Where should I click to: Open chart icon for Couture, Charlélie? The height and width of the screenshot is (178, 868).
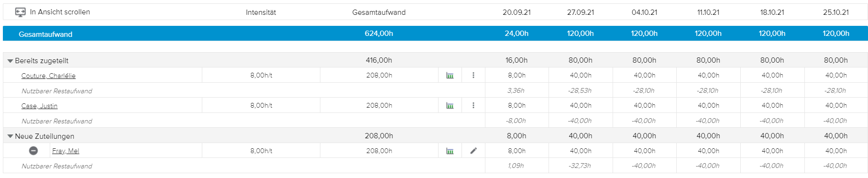pos(450,76)
